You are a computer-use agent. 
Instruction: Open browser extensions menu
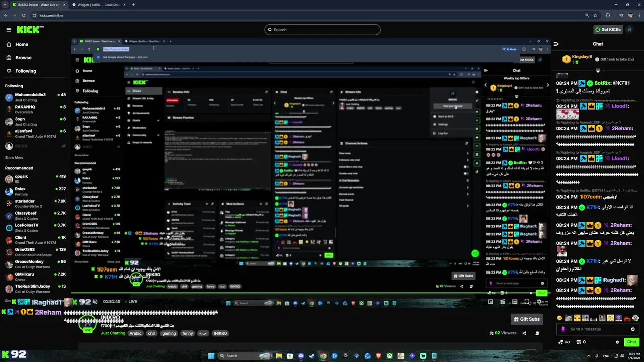click(608, 15)
